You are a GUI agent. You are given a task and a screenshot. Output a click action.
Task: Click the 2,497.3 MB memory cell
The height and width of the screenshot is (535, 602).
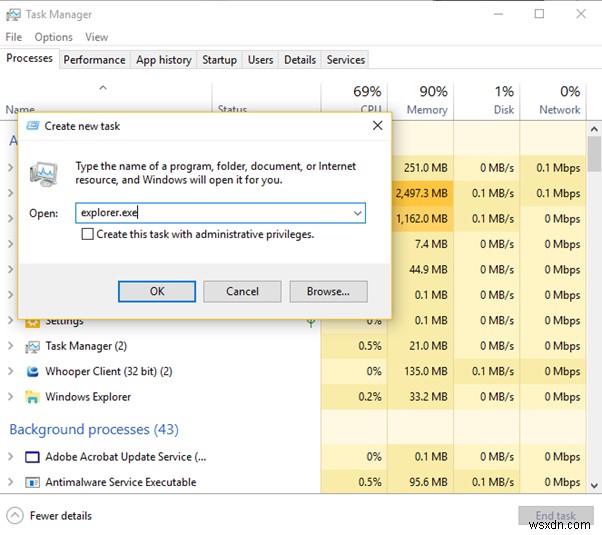(422, 193)
